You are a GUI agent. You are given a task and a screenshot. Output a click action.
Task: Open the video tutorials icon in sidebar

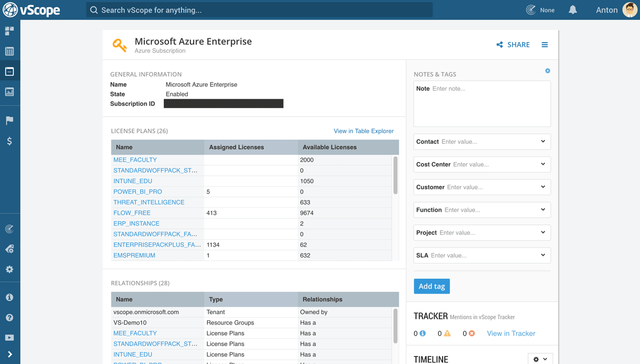click(x=10, y=337)
